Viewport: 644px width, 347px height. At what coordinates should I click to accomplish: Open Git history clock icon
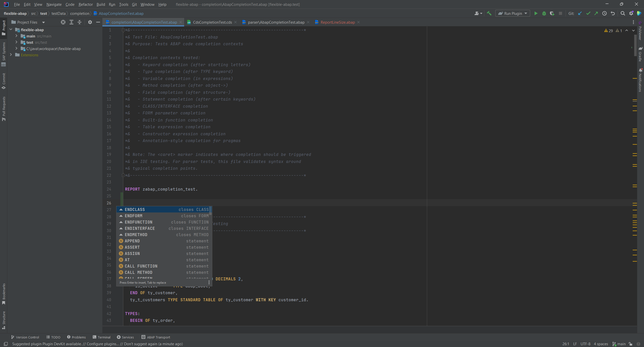point(604,13)
